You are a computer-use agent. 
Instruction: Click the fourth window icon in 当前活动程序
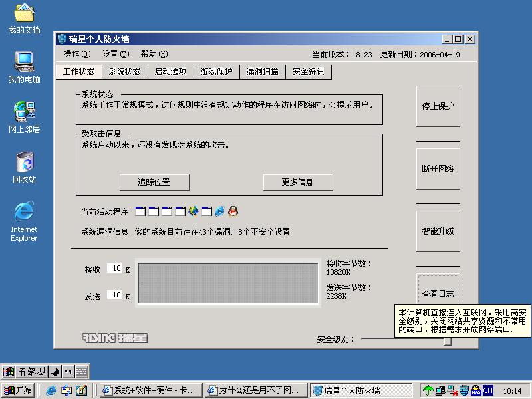(180, 211)
